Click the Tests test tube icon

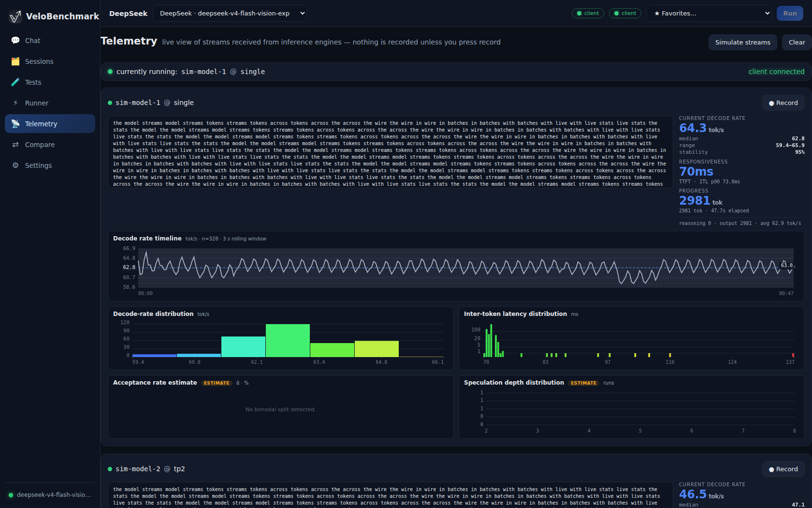15,82
